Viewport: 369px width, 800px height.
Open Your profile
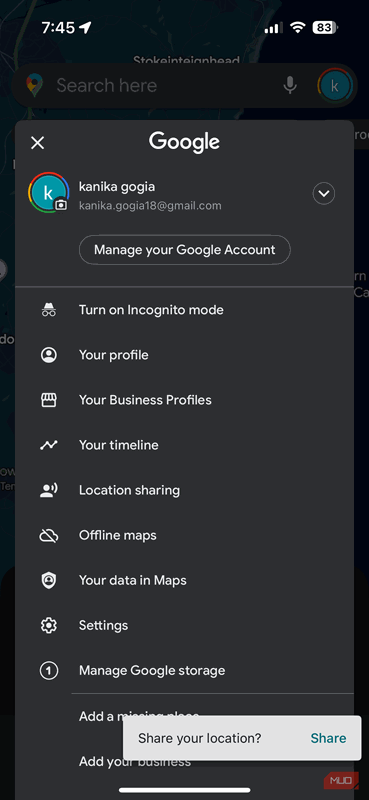click(x=113, y=355)
